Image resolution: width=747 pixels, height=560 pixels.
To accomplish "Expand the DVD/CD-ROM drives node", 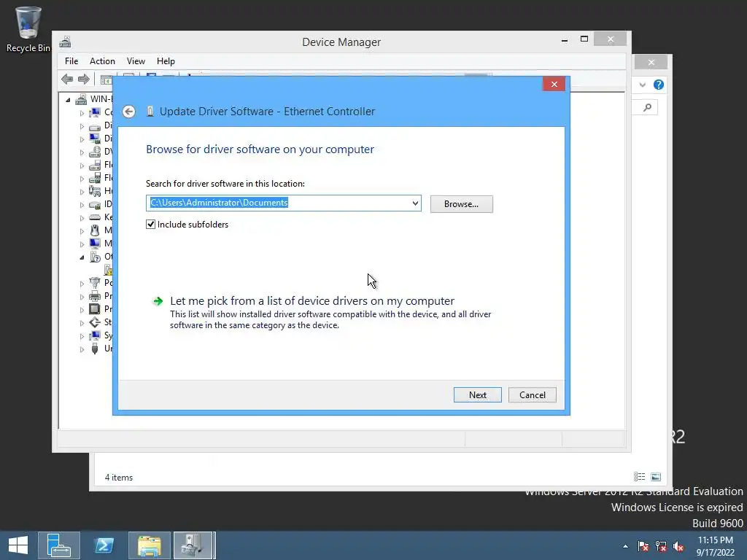I will coord(82,153).
